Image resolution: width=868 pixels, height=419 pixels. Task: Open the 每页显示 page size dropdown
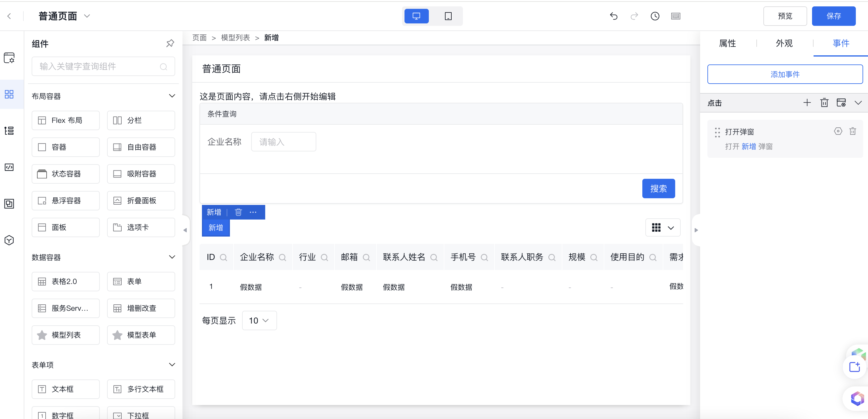259,320
